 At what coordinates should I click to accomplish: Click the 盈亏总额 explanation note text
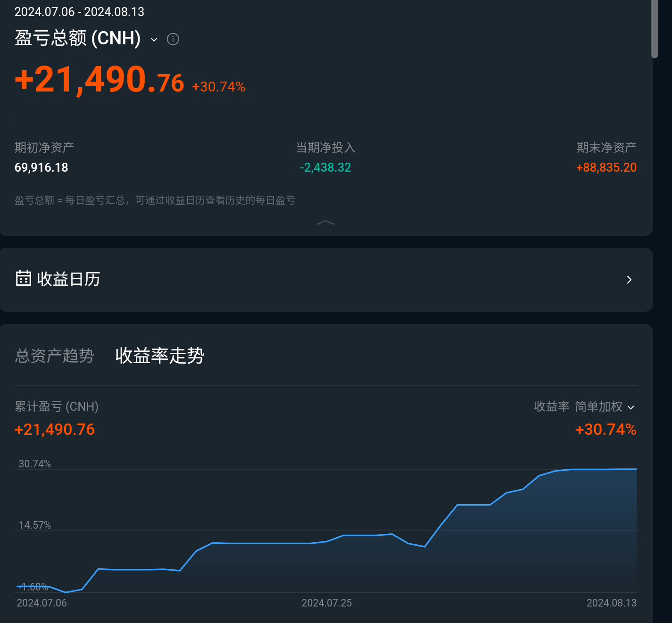click(x=155, y=200)
